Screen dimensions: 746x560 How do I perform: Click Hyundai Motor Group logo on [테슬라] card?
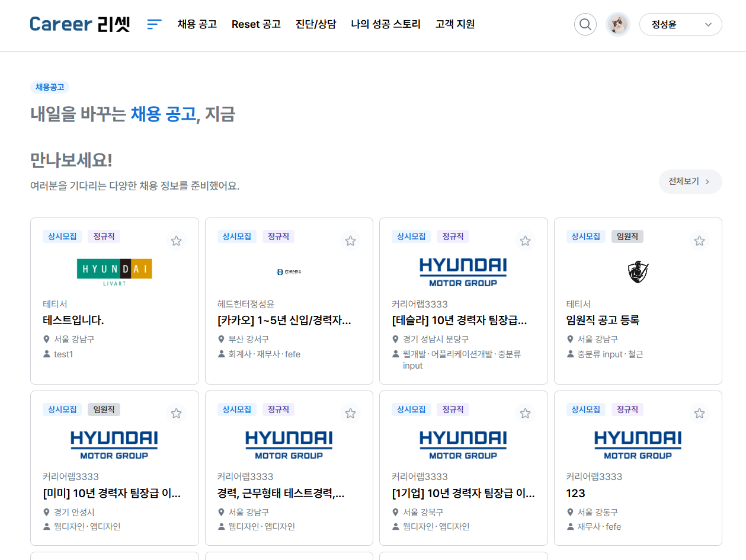coord(463,272)
